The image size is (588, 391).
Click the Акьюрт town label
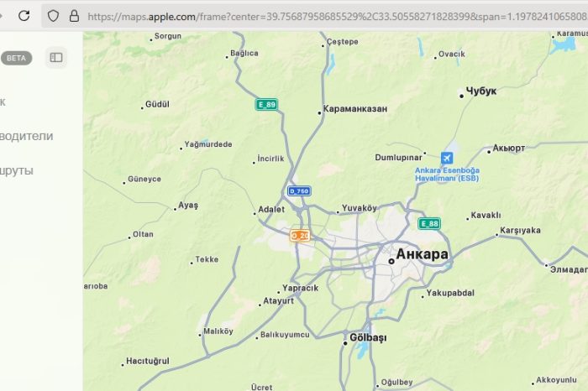pyautogui.click(x=508, y=148)
